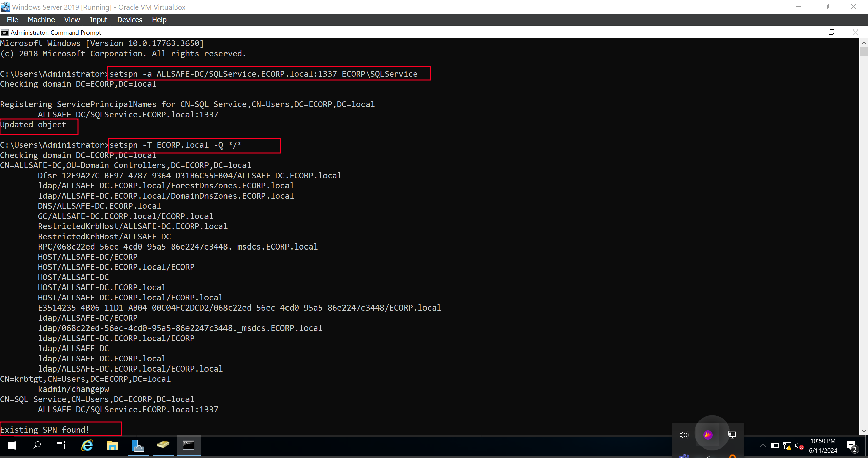
Task: Close the Administrator: Command Prompt window
Action: tap(855, 32)
